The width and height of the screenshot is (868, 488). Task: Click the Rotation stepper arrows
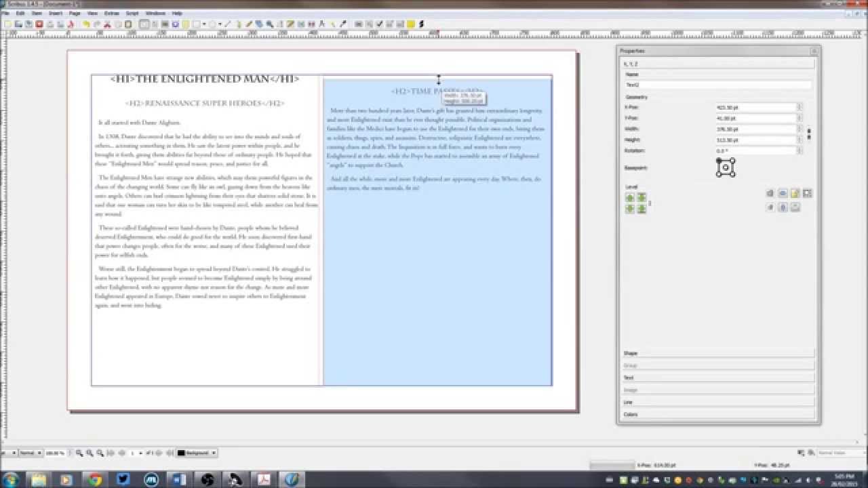pos(800,150)
